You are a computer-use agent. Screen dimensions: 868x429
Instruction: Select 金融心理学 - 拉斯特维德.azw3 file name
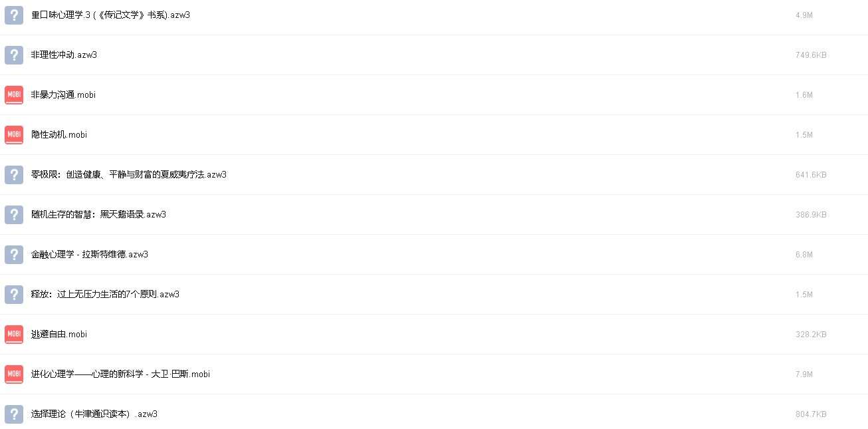[x=90, y=254]
